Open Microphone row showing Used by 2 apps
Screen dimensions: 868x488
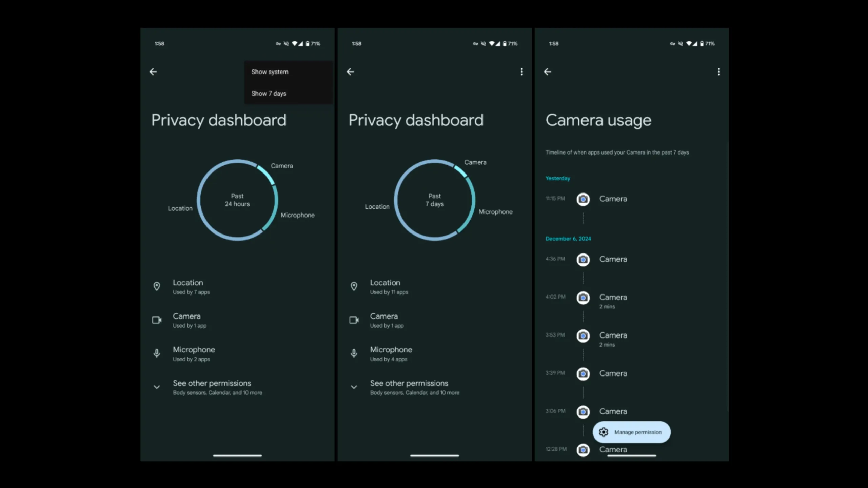[237, 353]
